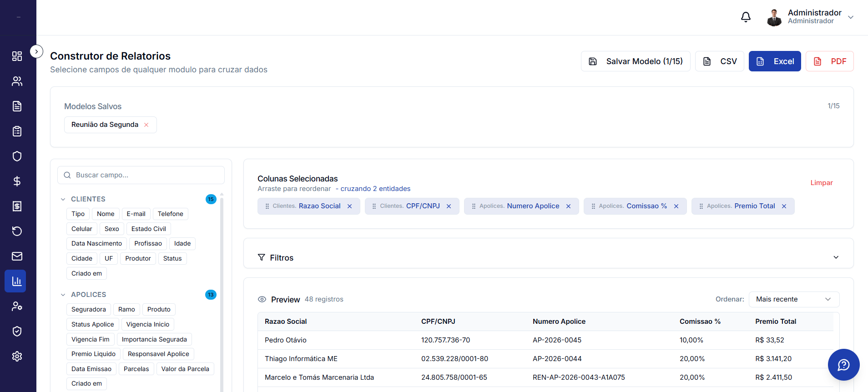Click the cruzando 2 entidades text
The image size is (868, 392).
[x=375, y=189]
